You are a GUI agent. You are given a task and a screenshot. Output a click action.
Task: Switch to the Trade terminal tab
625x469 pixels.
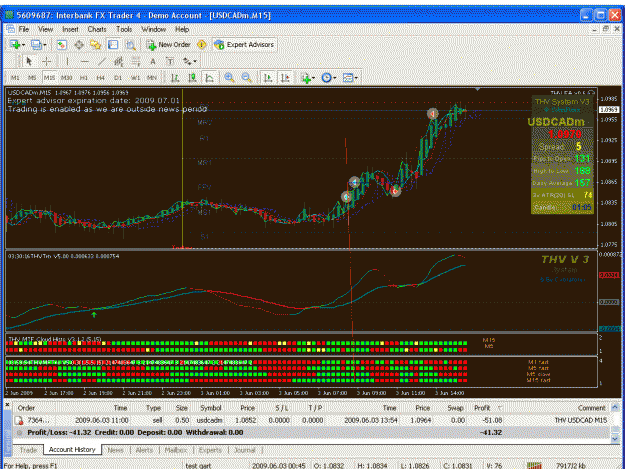(x=28, y=450)
